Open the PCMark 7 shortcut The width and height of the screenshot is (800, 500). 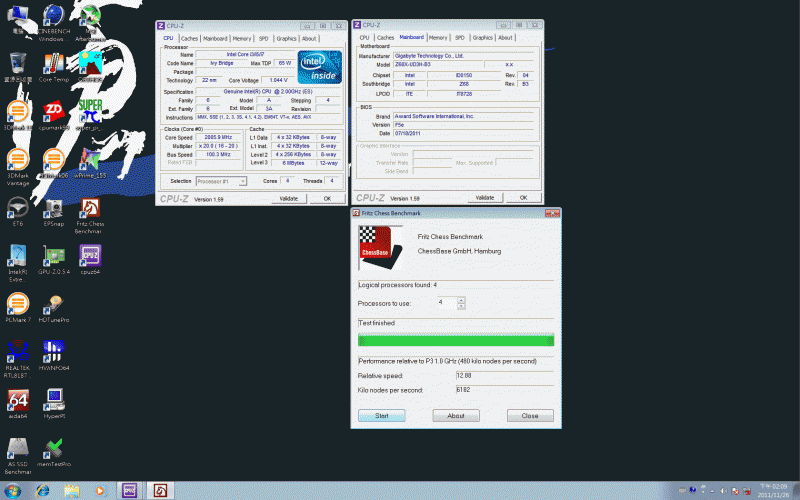tap(18, 308)
